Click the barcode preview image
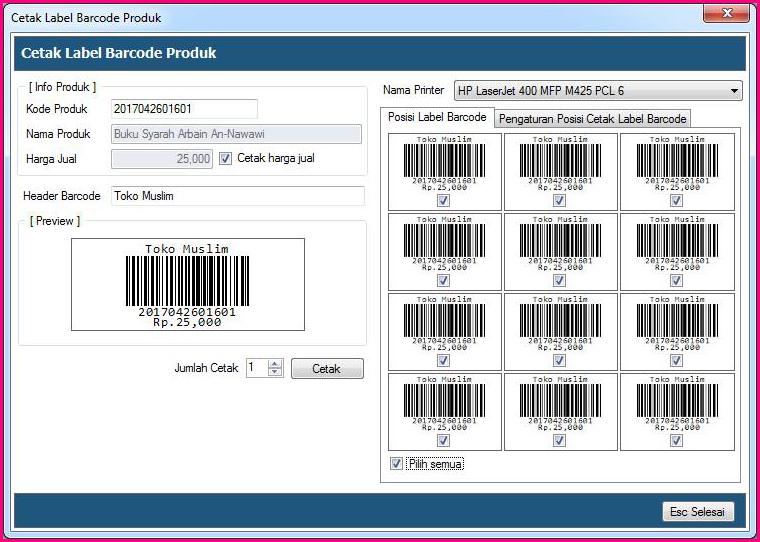The width and height of the screenshot is (760, 542). point(187,285)
